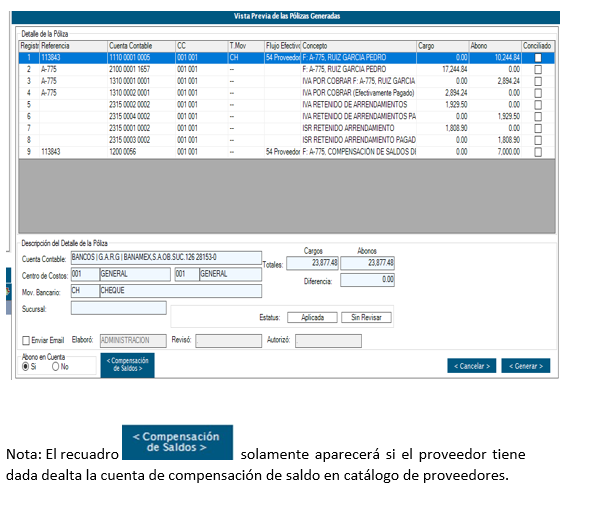The height and width of the screenshot is (525, 600).
Task: Click Compensación de Saldos image in note
Action: pyautogui.click(x=177, y=442)
